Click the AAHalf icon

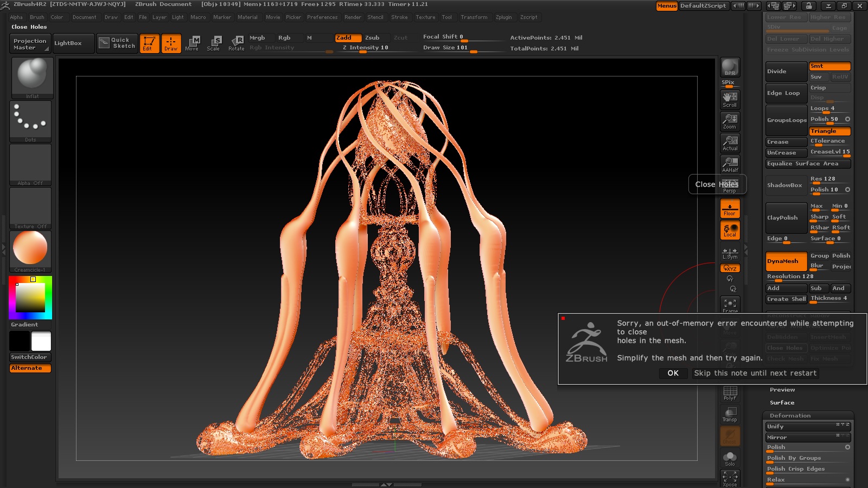tap(730, 164)
